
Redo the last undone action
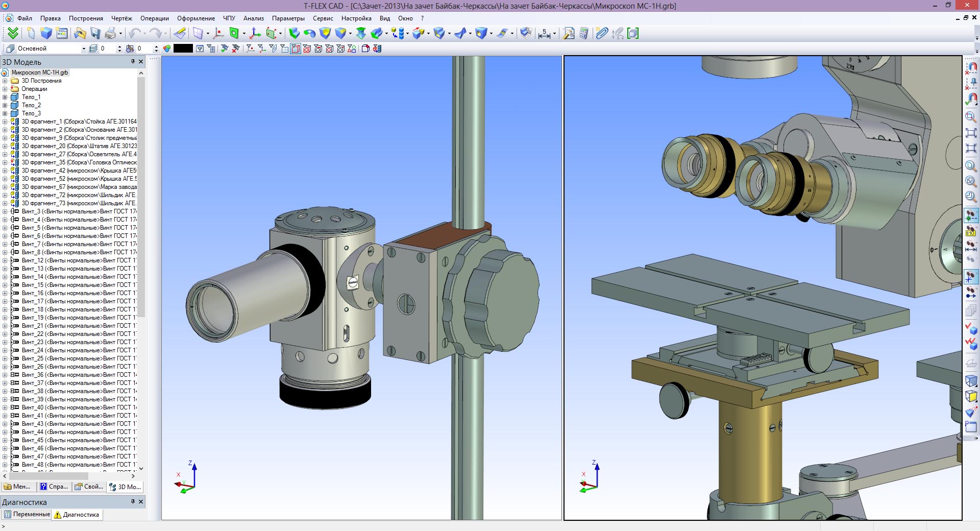click(155, 33)
